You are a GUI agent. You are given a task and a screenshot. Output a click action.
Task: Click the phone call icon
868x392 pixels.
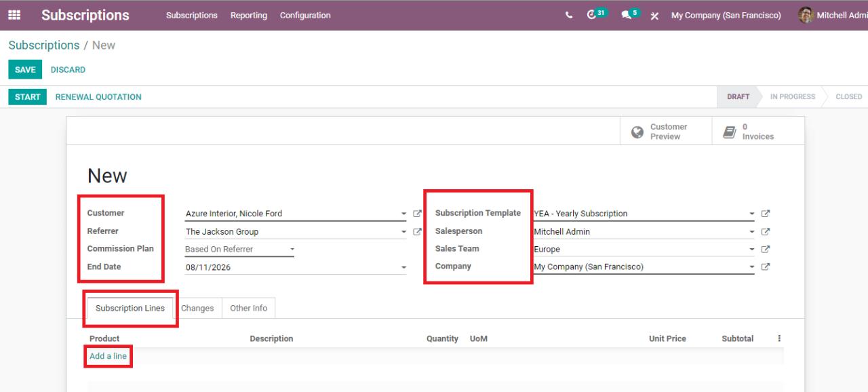568,15
